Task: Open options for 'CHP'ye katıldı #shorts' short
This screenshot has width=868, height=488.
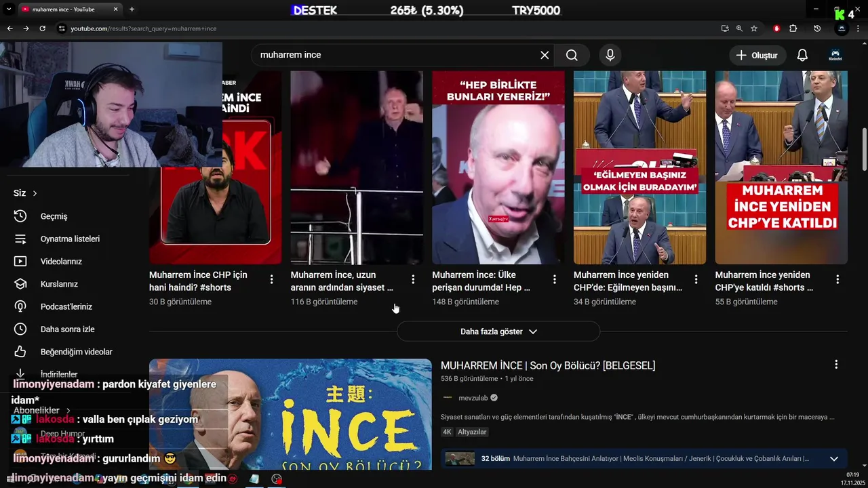Action: (x=837, y=279)
